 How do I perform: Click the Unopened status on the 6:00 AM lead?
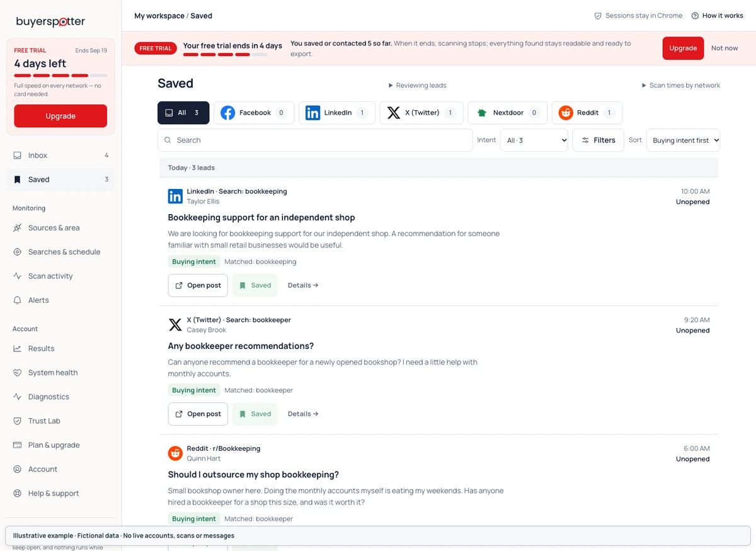(692, 459)
